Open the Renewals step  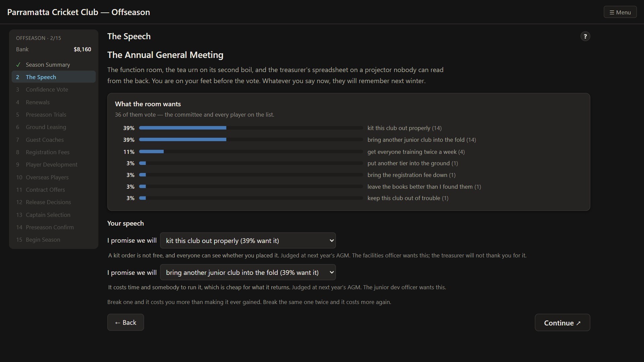(x=54, y=102)
